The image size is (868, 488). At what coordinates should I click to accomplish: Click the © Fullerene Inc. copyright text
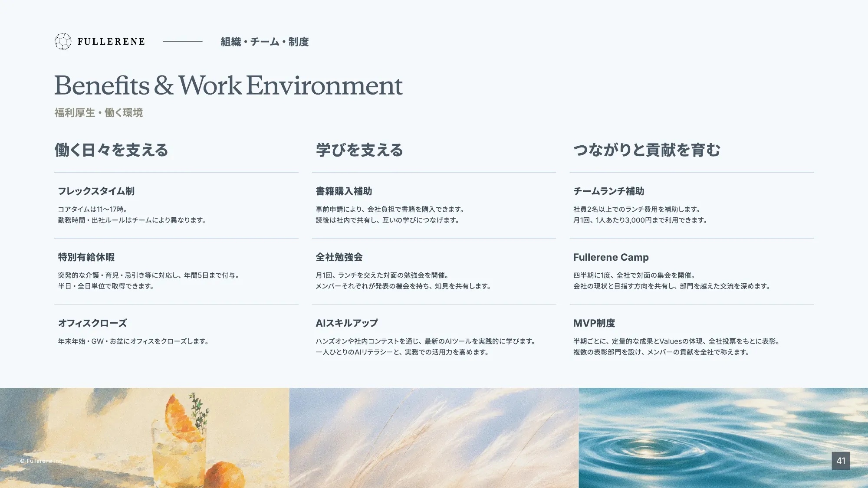(41, 461)
